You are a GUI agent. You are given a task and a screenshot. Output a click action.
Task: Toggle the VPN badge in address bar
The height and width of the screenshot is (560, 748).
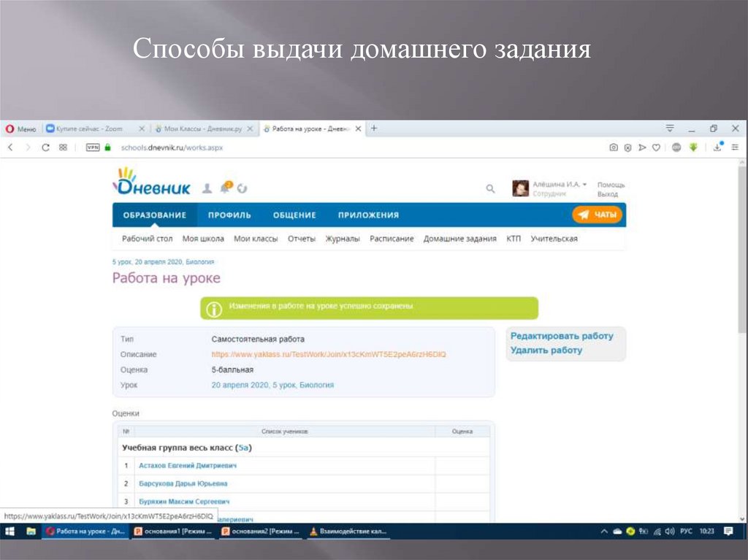click(x=93, y=147)
